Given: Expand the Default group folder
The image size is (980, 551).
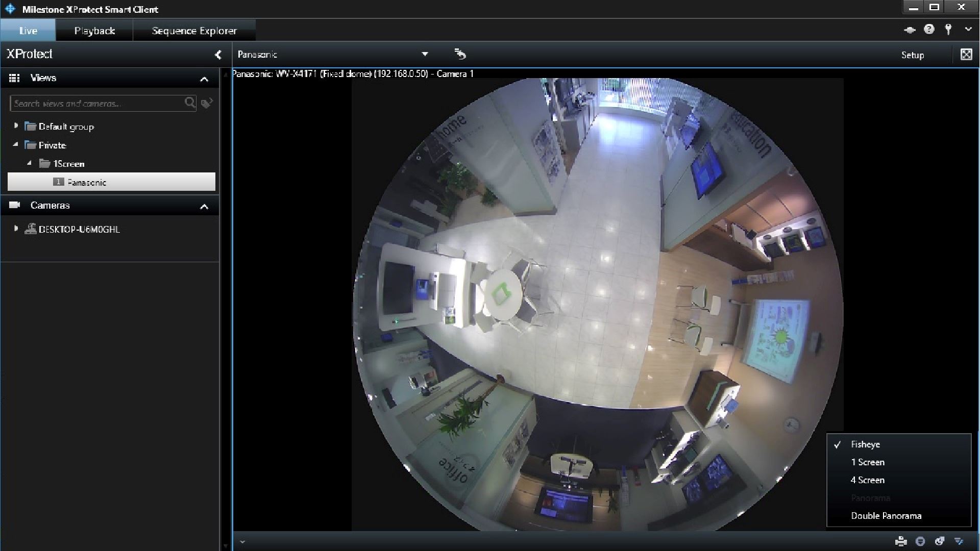Looking at the screenshot, I should 16,126.
